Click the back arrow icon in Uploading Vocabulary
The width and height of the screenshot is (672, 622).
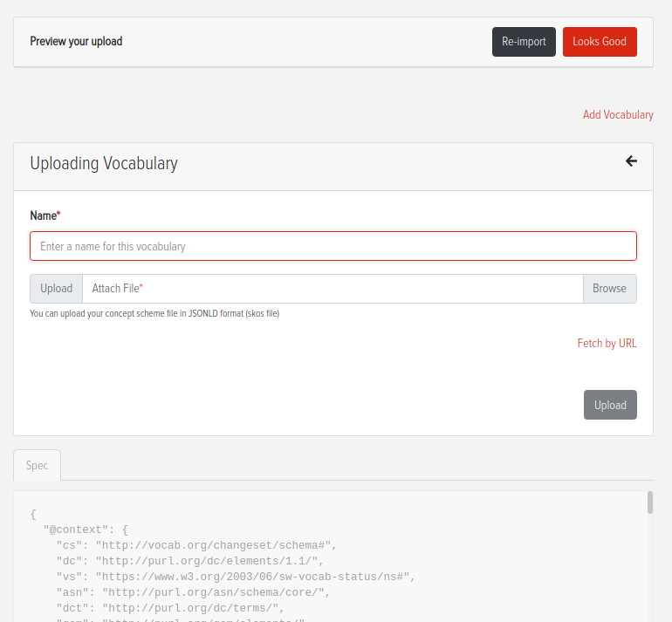click(631, 161)
